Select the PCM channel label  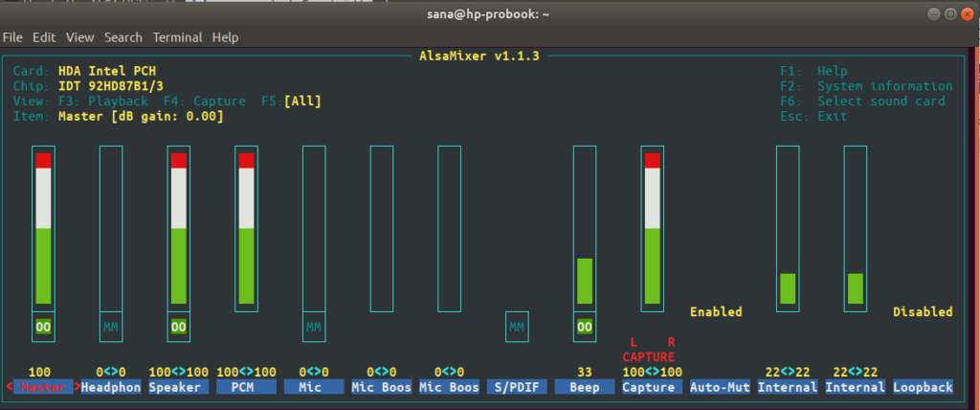246,387
